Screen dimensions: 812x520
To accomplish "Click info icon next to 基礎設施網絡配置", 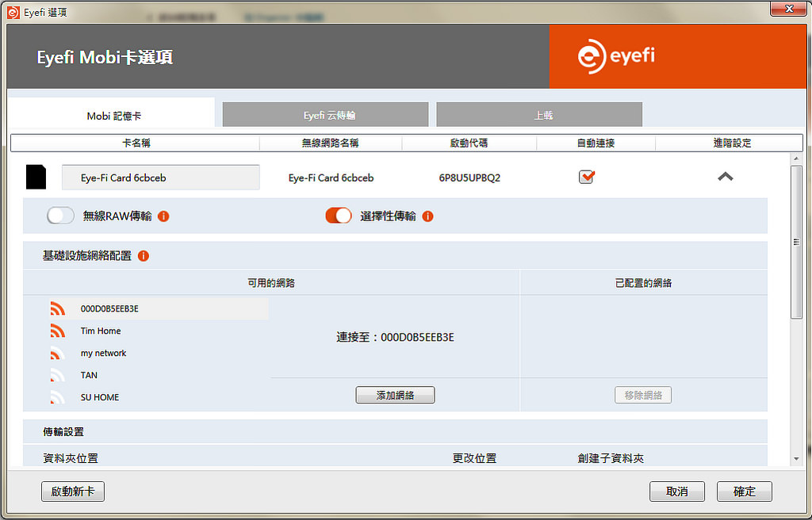I will (144, 256).
